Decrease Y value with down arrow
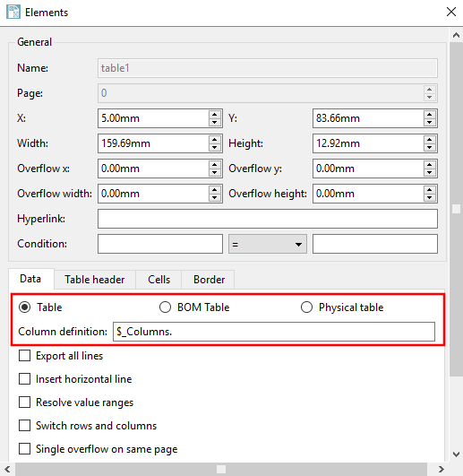463x476 pixels. (x=429, y=122)
